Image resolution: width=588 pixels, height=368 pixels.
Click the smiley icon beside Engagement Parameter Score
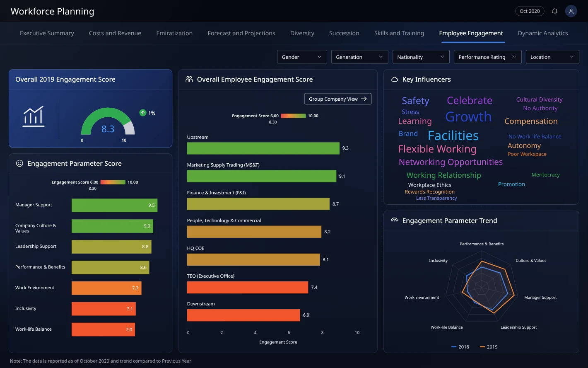[19, 163]
